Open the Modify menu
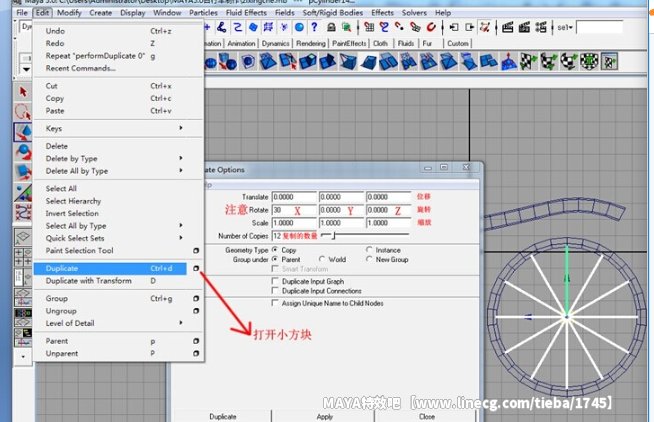654x422 pixels. 69,13
